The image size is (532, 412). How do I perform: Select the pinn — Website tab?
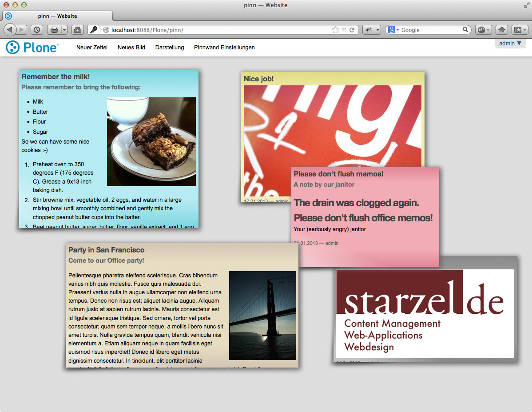(x=57, y=16)
